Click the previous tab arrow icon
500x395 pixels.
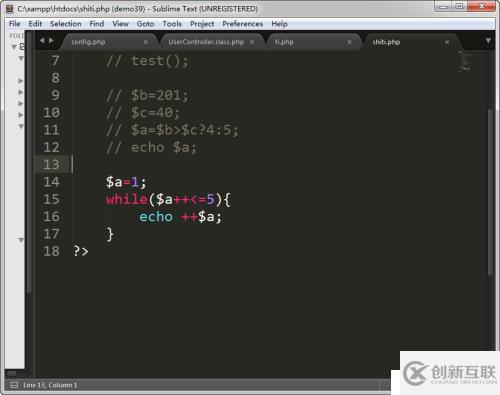pyautogui.click(x=42, y=40)
